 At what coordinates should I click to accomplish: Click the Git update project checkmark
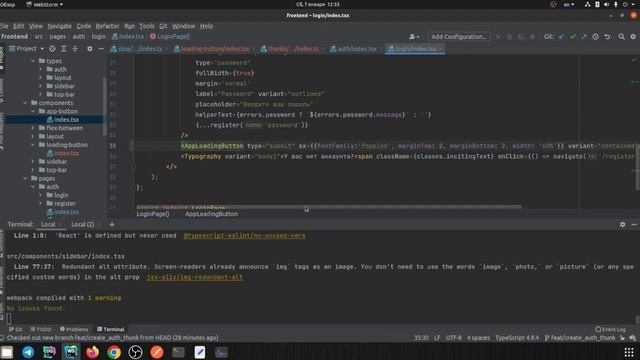[562, 37]
